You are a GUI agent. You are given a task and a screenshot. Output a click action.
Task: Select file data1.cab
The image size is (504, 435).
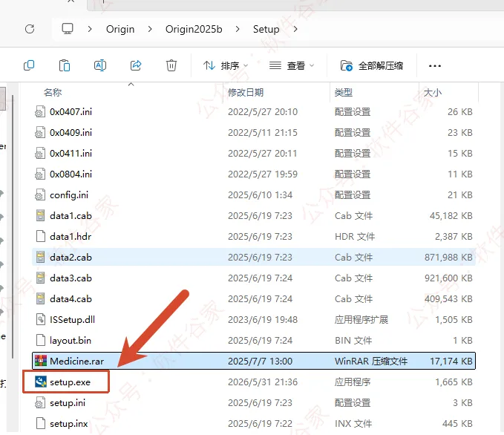tap(254, 216)
